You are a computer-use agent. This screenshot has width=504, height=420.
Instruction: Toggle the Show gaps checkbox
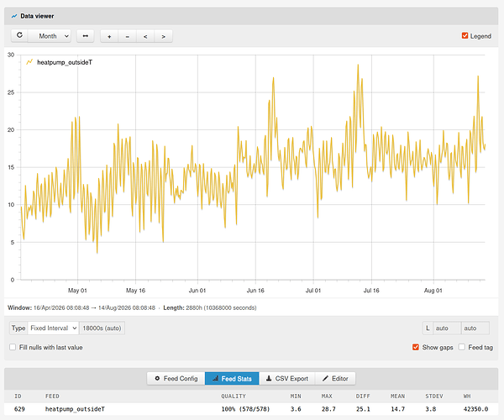click(416, 347)
